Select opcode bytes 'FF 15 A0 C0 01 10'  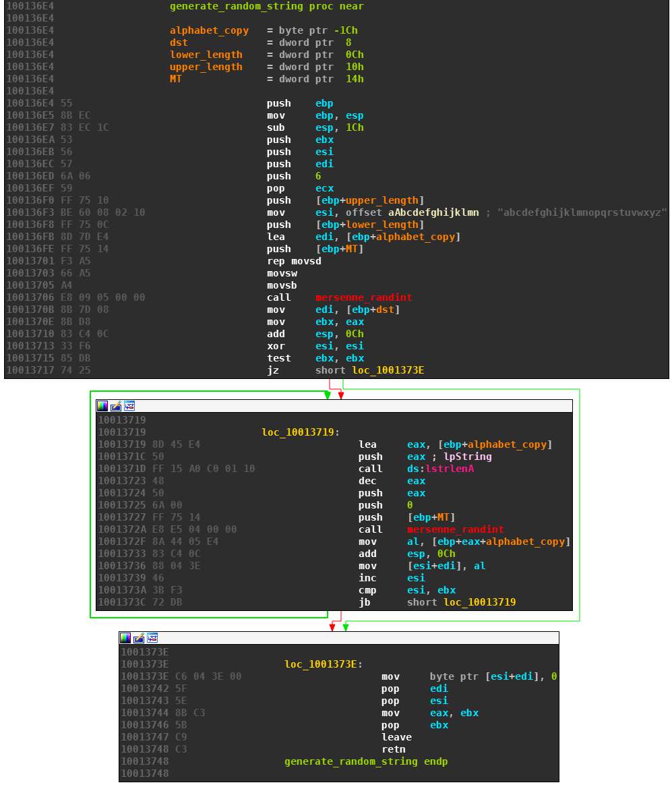coord(204,469)
